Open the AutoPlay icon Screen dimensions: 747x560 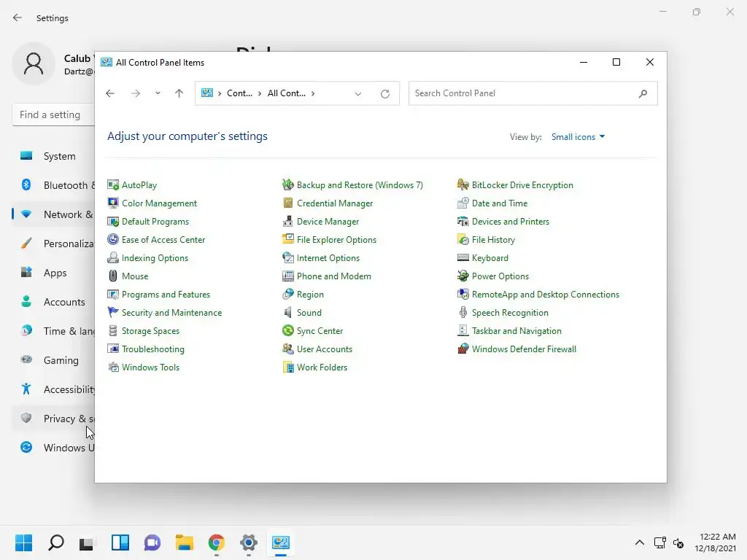(x=113, y=184)
